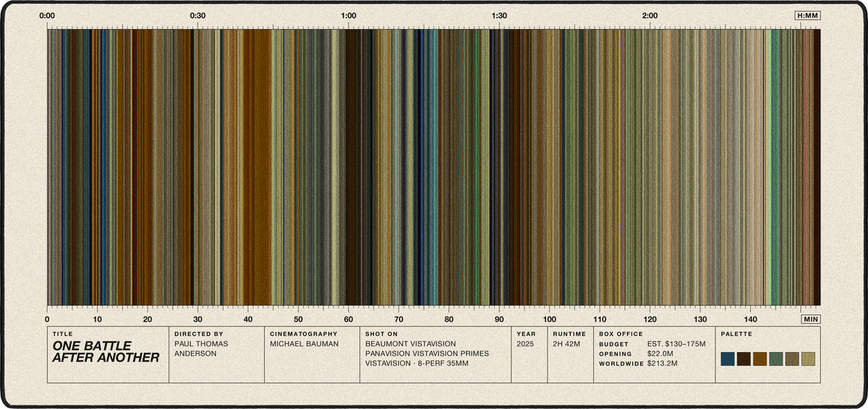Click the WORLDWIDE label
The image size is (868, 409).
(x=621, y=363)
